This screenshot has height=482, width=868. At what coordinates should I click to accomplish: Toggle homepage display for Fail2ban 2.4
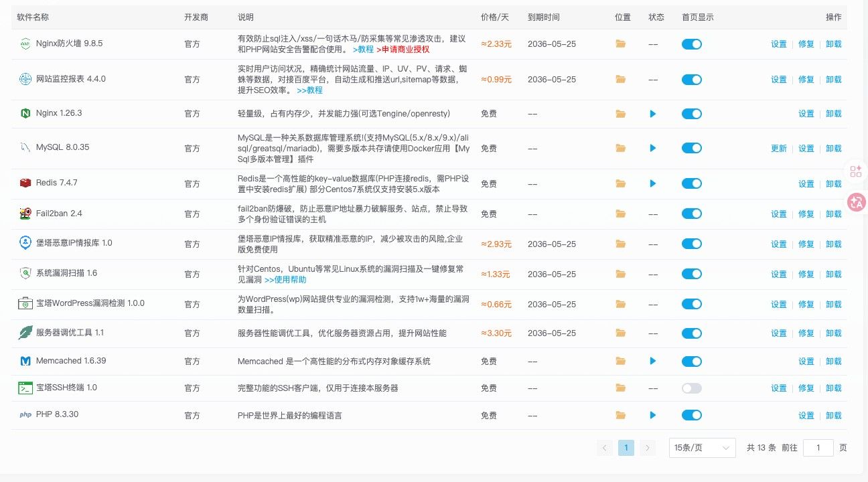coord(692,214)
